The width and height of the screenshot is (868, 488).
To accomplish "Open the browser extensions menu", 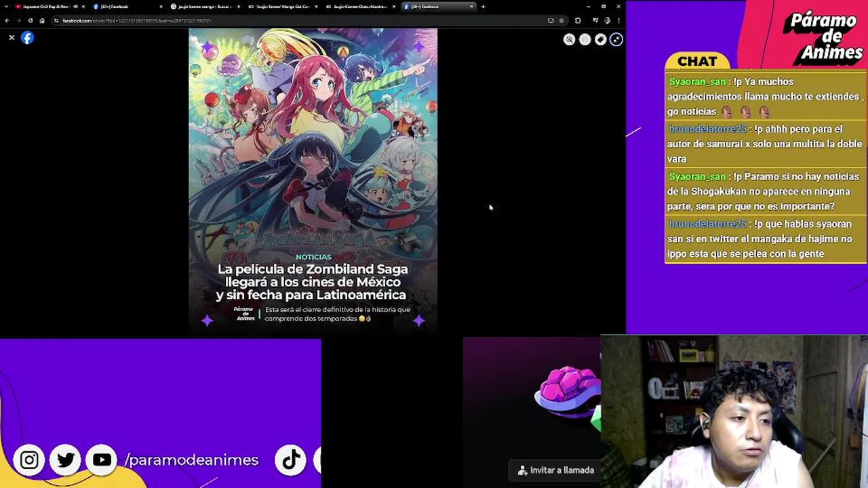I will click(x=578, y=20).
